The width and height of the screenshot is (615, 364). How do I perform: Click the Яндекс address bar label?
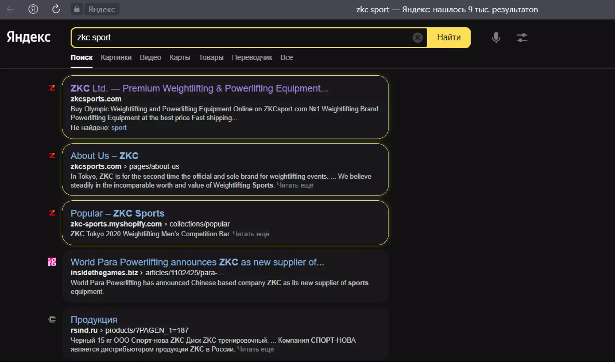(x=102, y=9)
